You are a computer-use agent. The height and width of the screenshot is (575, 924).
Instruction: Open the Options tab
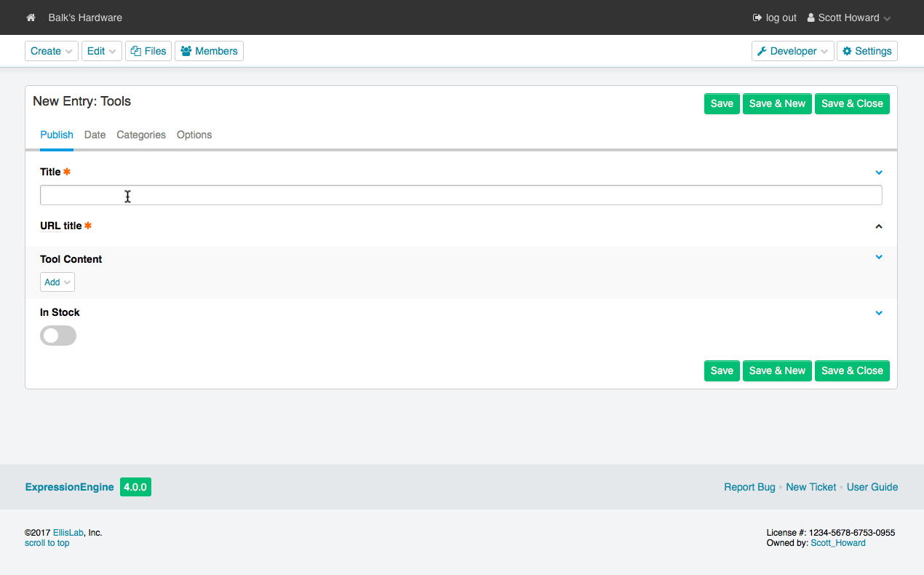(194, 135)
